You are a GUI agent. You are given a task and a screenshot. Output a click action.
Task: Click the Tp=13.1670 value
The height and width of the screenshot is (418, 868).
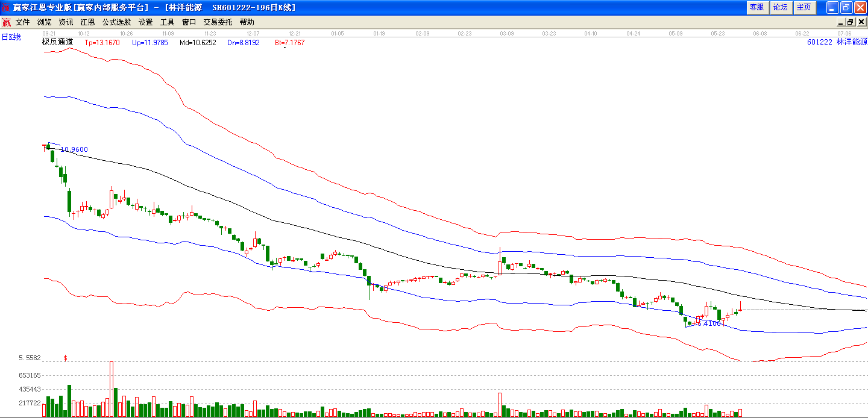pos(102,43)
